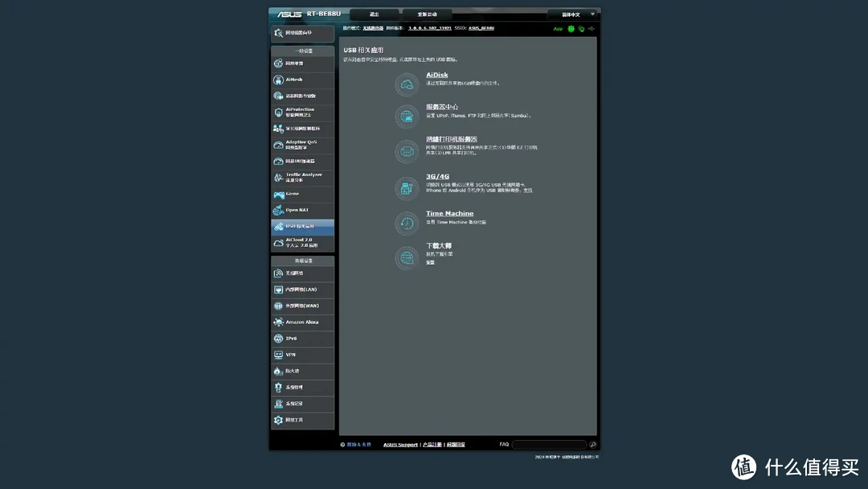Screen dimensions: 868x489
Task: Open the Time Machine title link
Action: (449, 213)
